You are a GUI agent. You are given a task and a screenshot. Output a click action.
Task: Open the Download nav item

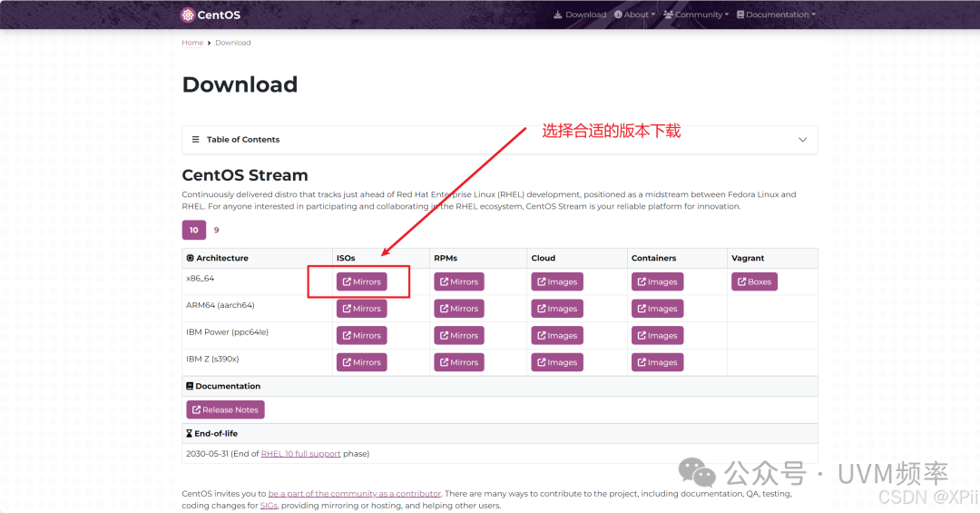(x=580, y=15)
